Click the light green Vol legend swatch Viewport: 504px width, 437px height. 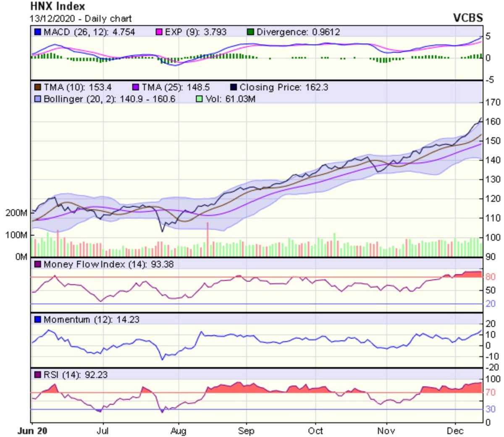point(199,99)
